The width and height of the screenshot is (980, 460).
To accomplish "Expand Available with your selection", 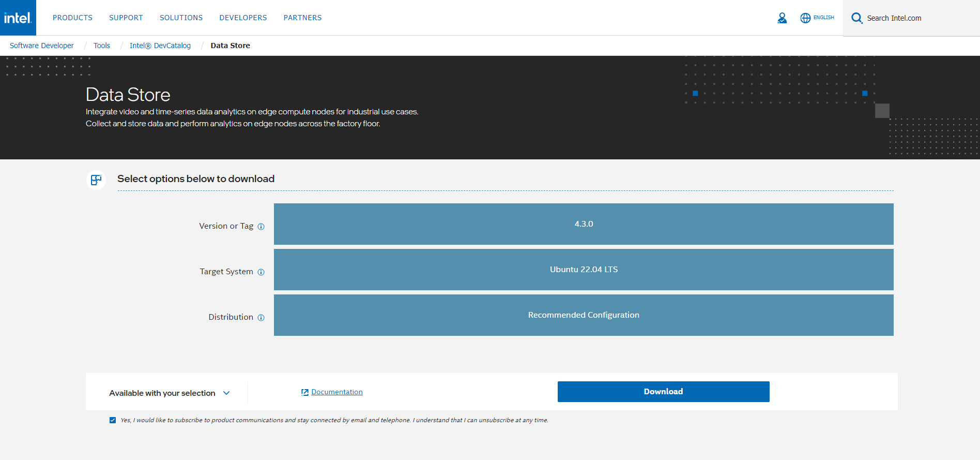I will [x=170, y=393].
